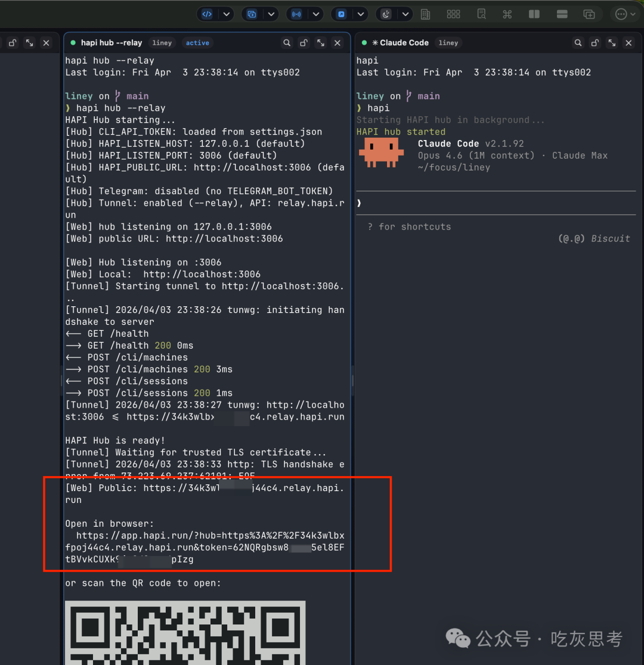Screen dimensions: 644x665
Task: Expand dropdown next to code brackets icon
Action: pyautogui.click(x=227, y=14)
